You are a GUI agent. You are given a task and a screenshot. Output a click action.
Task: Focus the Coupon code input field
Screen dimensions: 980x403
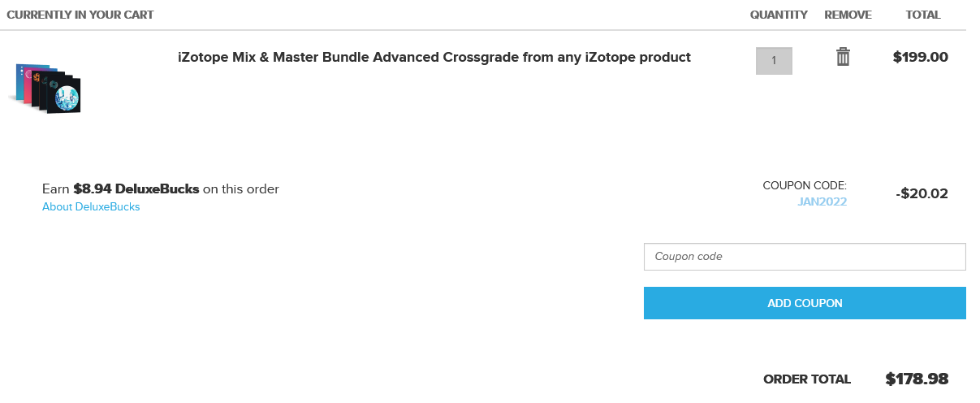pyautogui.click(x=805, y=257)
